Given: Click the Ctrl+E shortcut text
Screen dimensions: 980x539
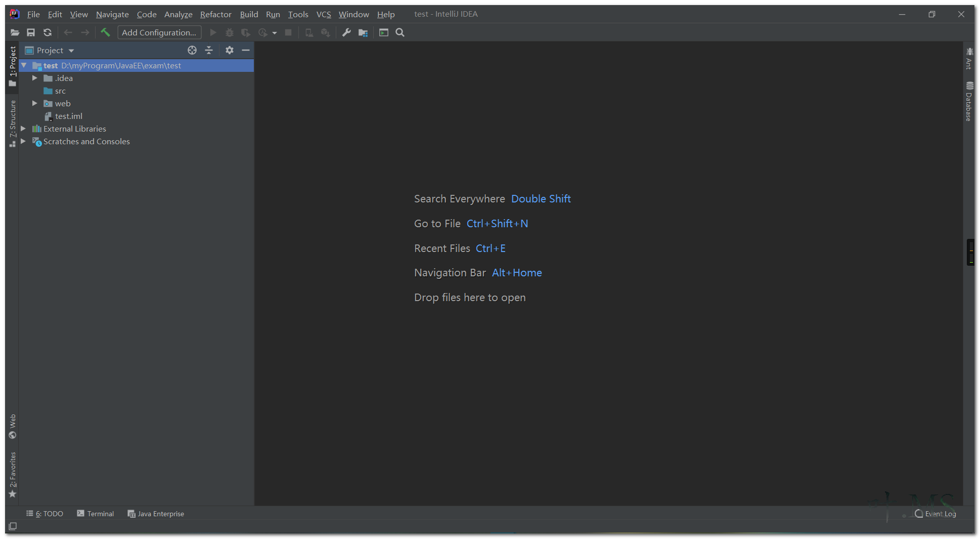Looking at the screenshot, I should 491,248.
